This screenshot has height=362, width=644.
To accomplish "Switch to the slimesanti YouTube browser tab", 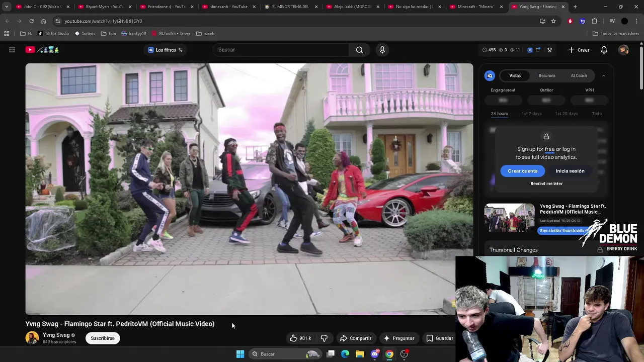I will [x=229, y=7].
